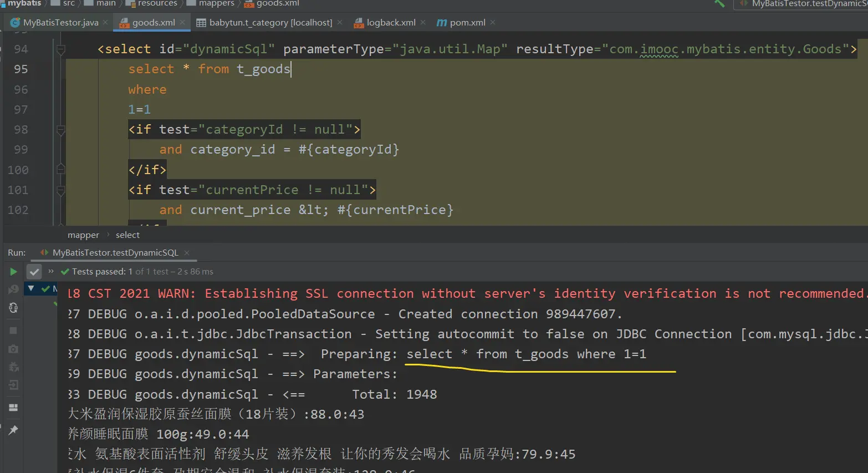Click the Restore layout icon in Run panel
This screenshot has width=868, height=473.
tap(13, 408)
